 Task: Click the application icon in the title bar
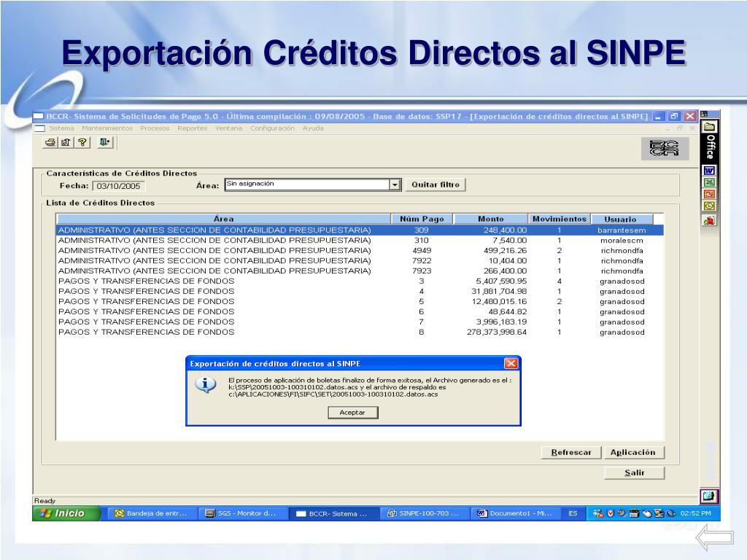tap(39, 116)
